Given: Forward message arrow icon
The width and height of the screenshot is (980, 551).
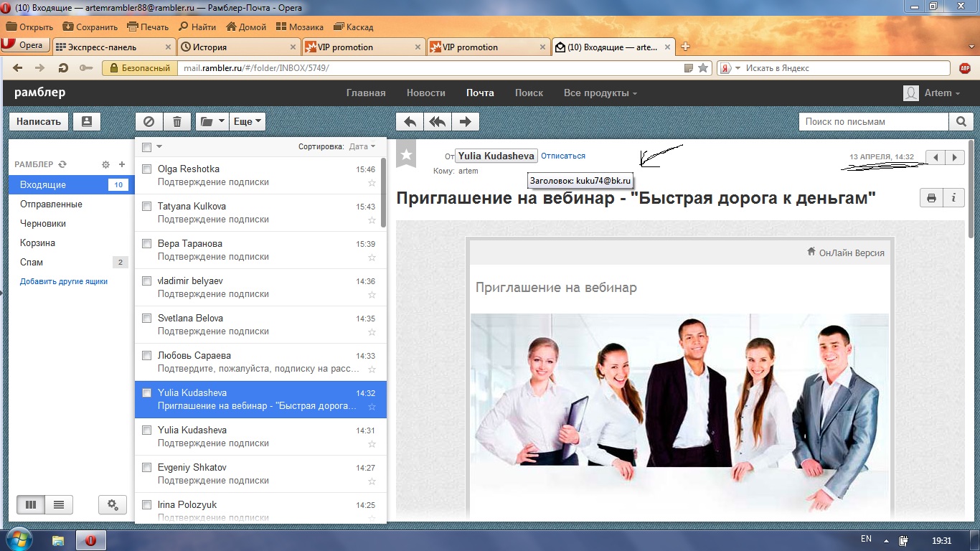Looking at the screenshot, I should coord(465,121).
